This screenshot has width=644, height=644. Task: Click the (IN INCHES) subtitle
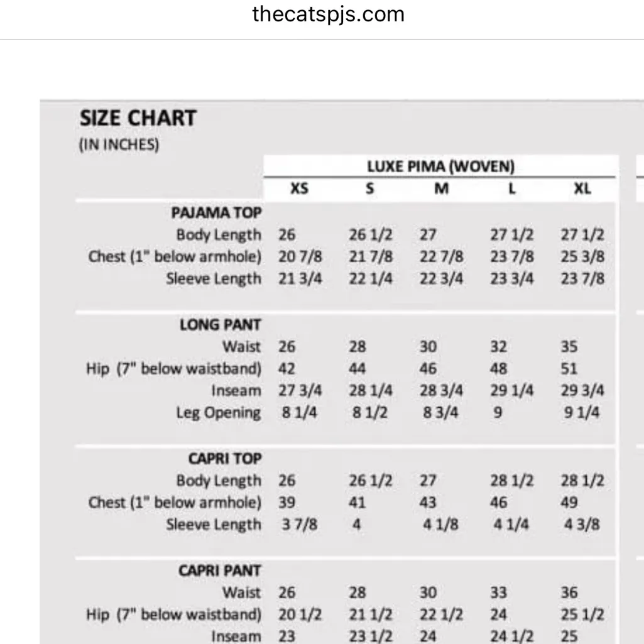[x=119, y=145]
